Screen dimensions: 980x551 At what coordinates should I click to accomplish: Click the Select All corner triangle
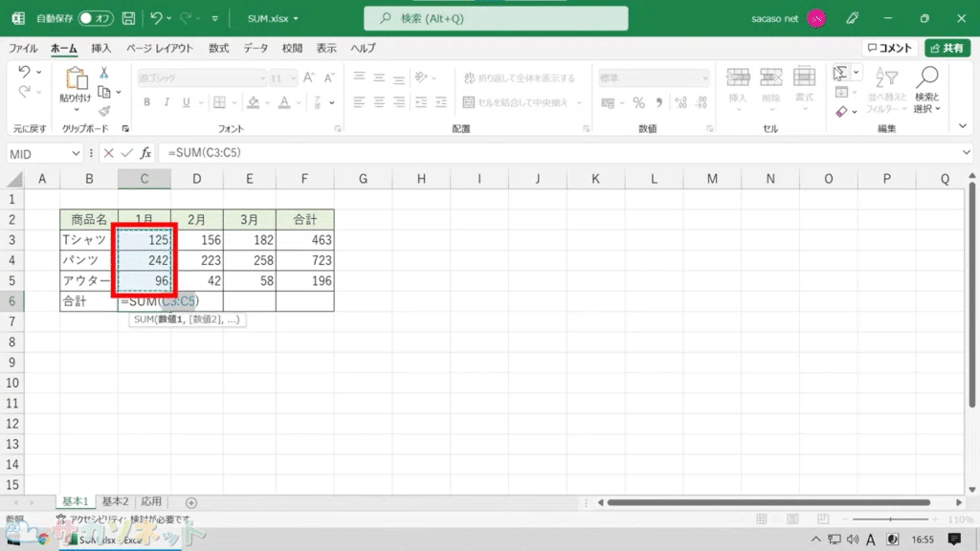click(15, 180)
